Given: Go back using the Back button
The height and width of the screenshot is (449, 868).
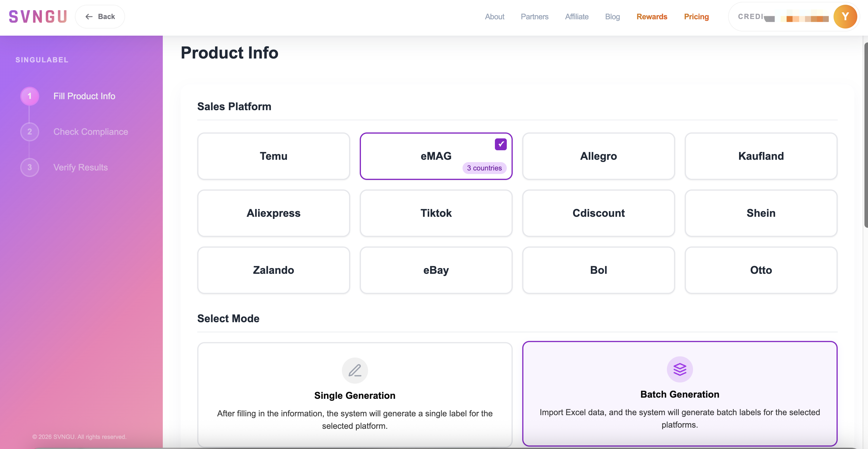Looking at the screenshot, I should [x=100, y=17].
